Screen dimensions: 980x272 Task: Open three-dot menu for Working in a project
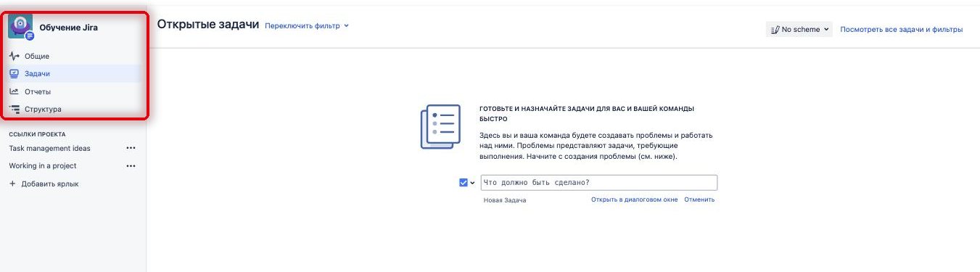pyautogui.click(x=131, y=165)
